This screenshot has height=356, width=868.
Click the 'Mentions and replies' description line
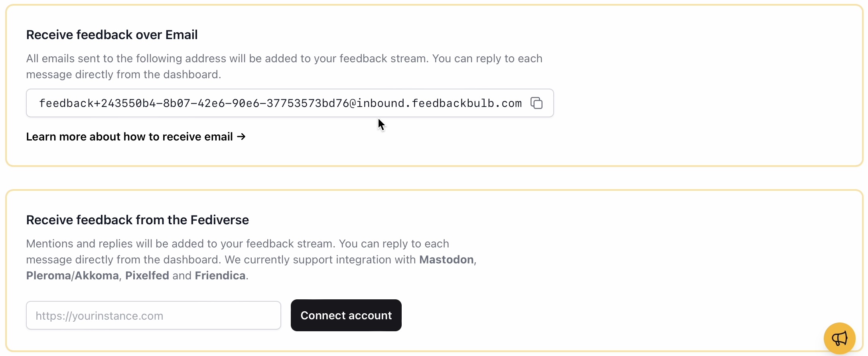(237, 243)
